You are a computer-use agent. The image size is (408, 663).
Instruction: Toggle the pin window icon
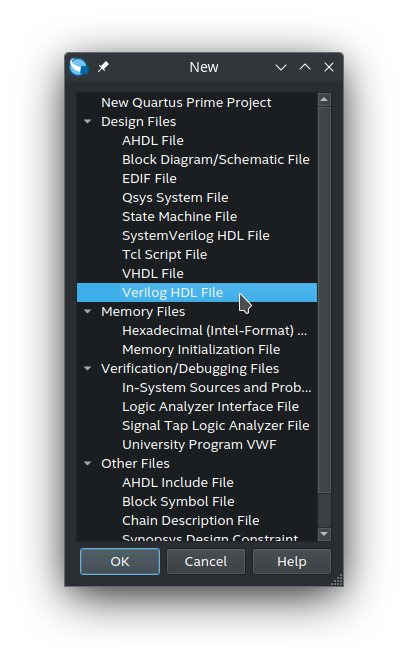(103, 67)
